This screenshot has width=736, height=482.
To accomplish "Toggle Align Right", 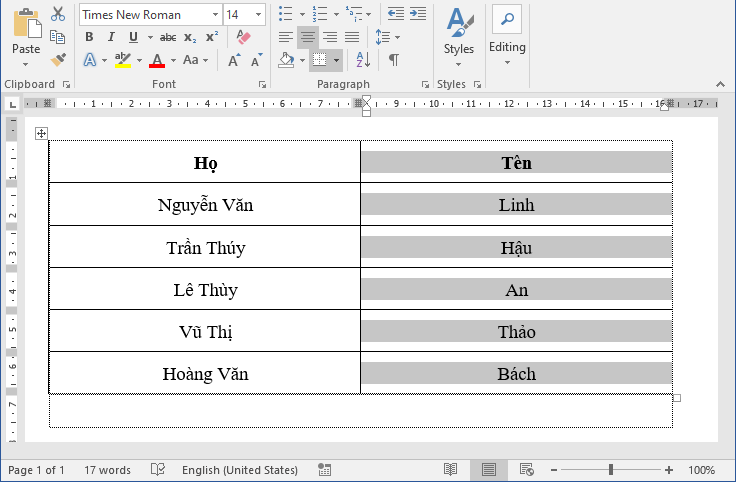I will [330, 37].
